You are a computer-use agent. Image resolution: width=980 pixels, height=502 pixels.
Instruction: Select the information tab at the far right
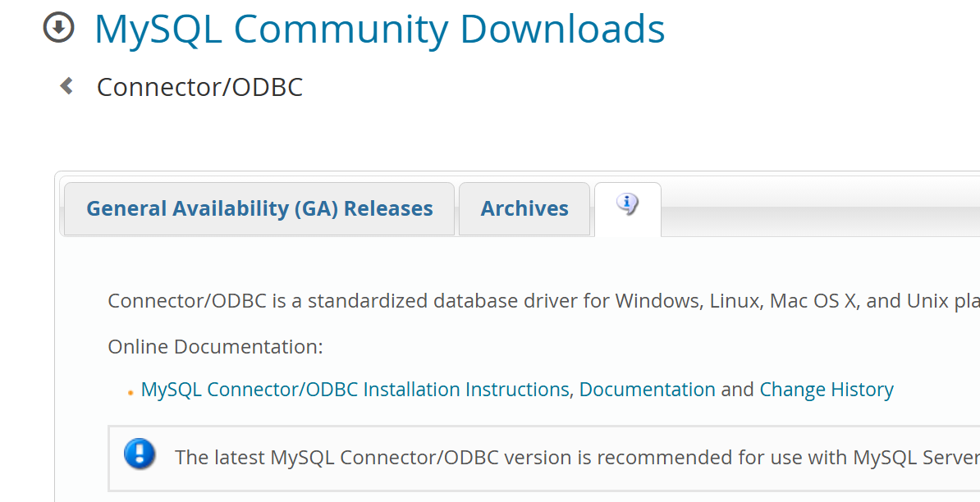(627, 208)
